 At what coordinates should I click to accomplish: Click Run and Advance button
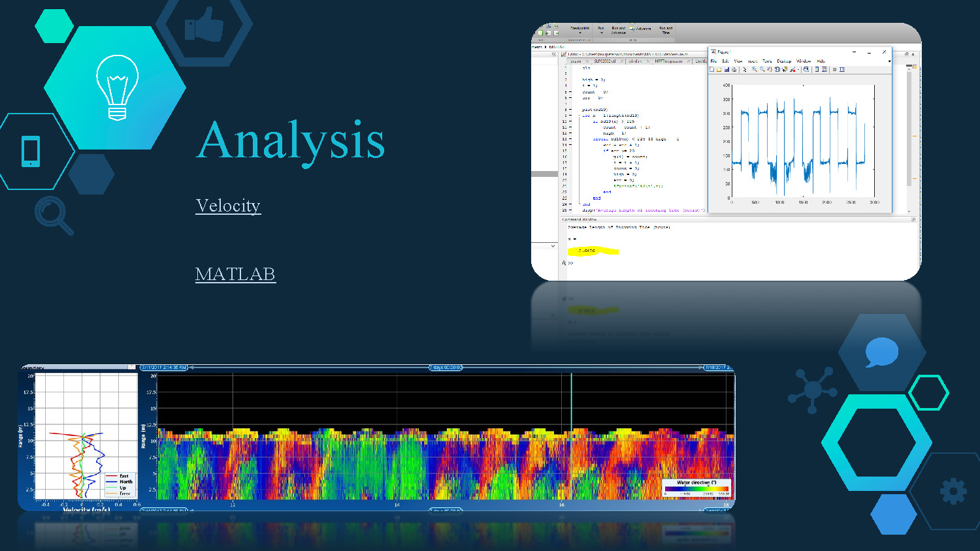coord(618,30)
